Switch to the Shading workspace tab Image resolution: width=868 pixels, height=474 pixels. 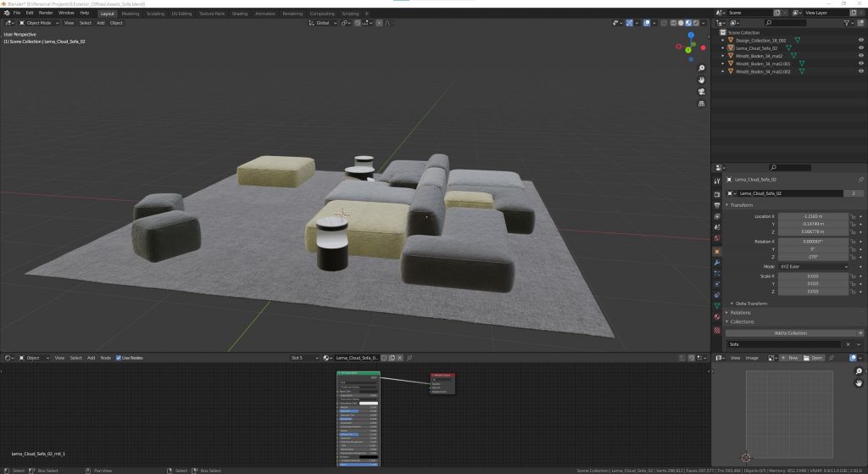[240, 14]
